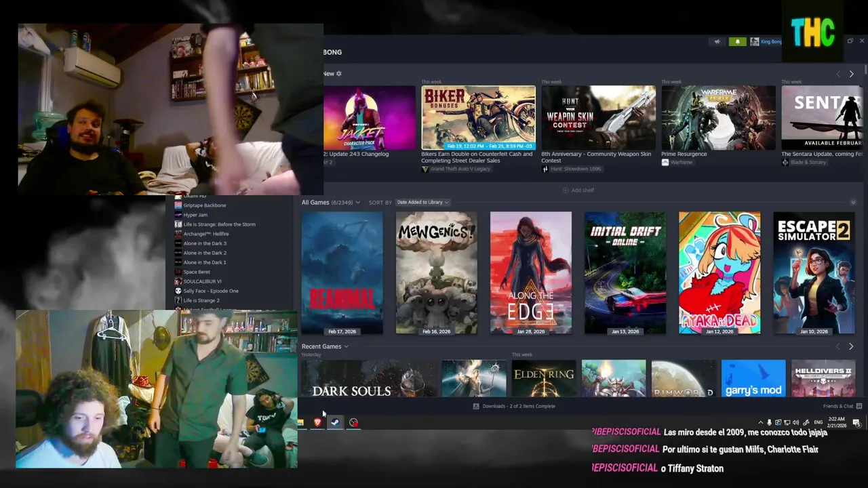Screen dimensions: 868x488
Task: Open the Update 243 Changelog news image
Action: [370, 117]
